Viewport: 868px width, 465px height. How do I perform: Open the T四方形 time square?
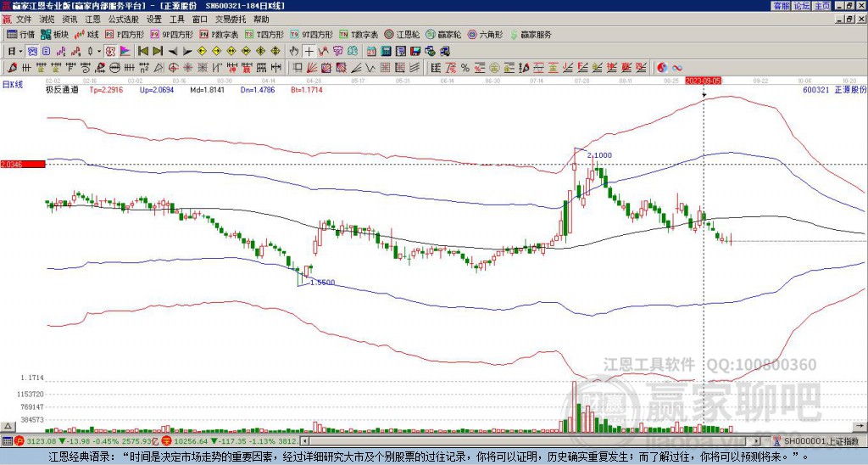[x=264, y=34]
